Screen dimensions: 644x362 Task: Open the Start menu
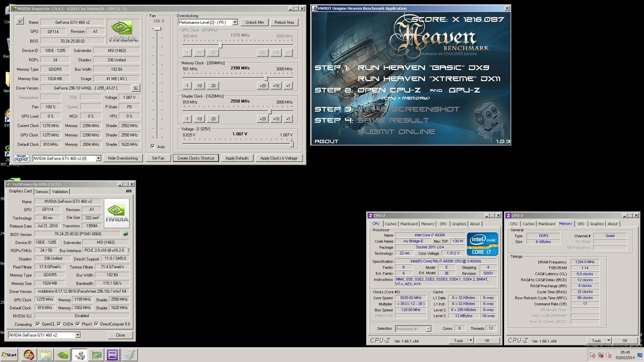pos(9,355)
